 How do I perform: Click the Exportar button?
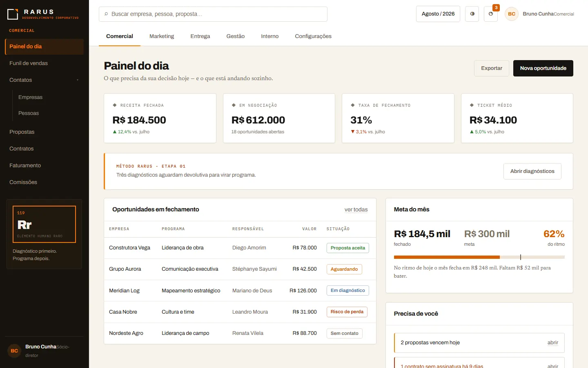coord(492,68)
